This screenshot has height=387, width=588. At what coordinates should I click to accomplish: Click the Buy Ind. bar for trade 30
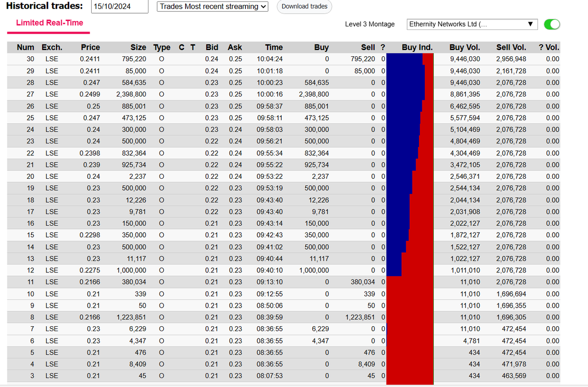(x=409, y=59)
